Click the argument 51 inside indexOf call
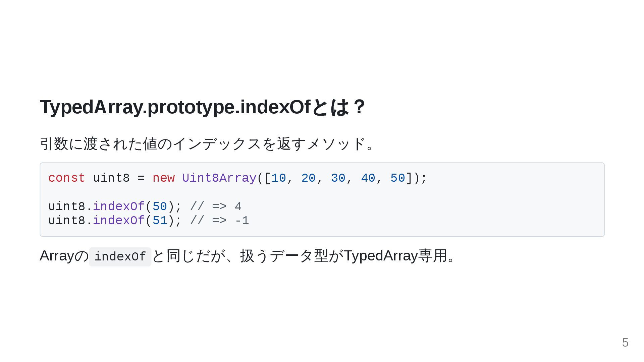Image resolution: width=644 pixels, height=362 pixels. pos(160,221)
